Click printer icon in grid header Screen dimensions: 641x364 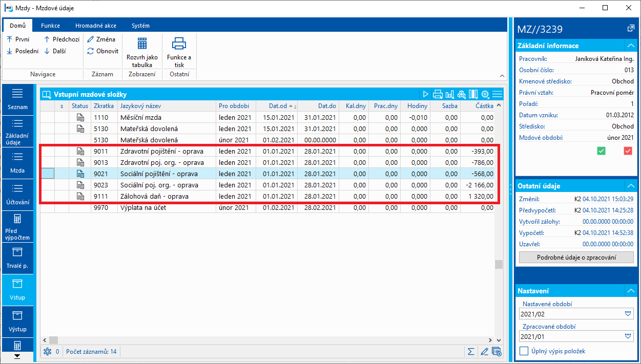point(438,94)
